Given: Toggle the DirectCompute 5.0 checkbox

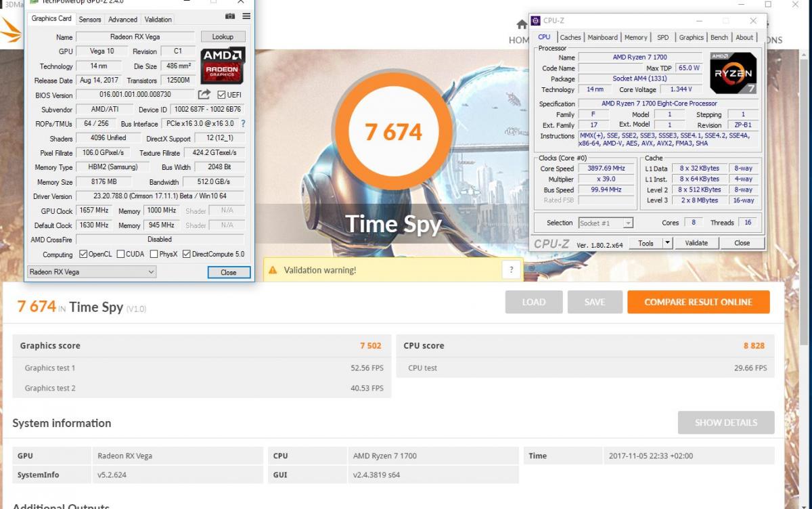Looking at the screenshot, I should (186, 255).
